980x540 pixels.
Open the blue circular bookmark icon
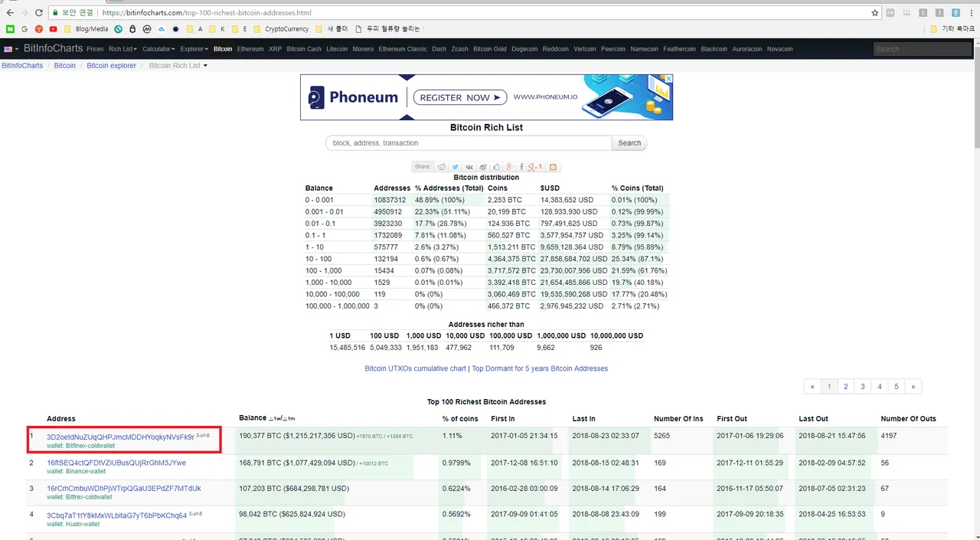(118, 29)
